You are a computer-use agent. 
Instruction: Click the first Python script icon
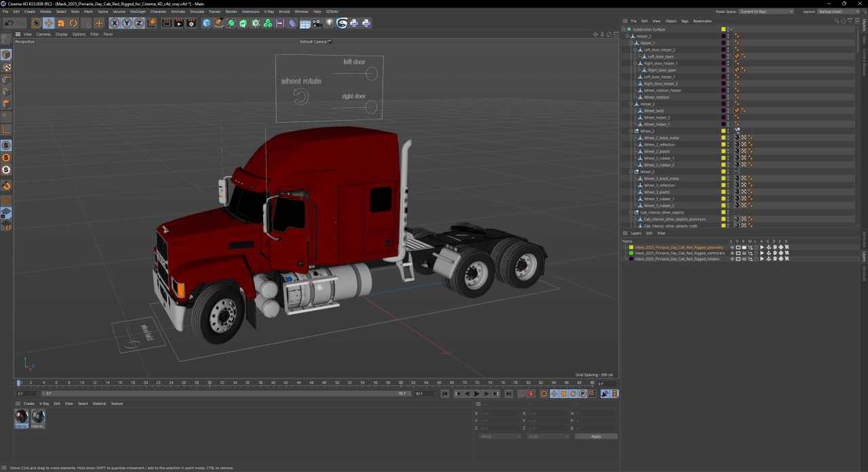click(x=353, y=23)
